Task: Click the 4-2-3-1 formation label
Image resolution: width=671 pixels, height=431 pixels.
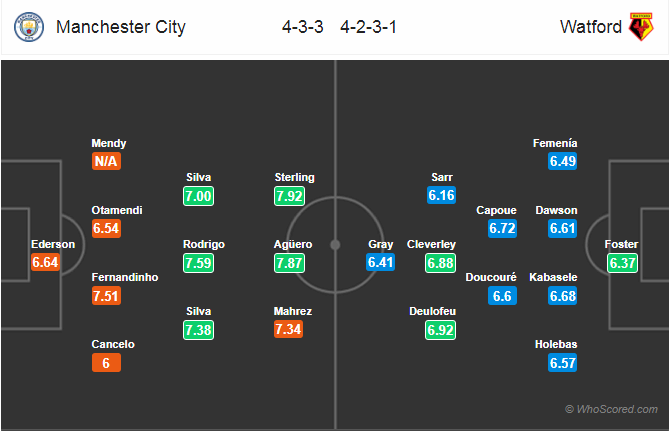Action: tap(368, 27)
